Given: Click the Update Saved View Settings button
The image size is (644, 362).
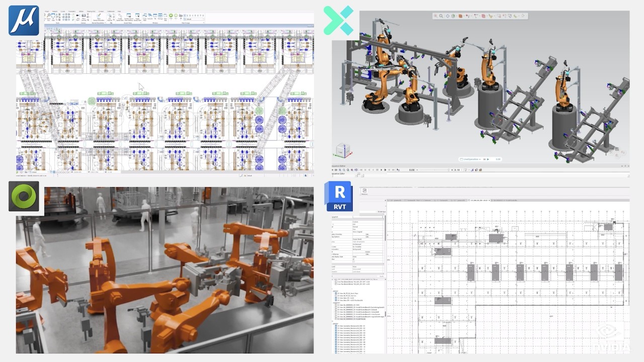Looking at the screenshot, I should (x=129, y=16).
